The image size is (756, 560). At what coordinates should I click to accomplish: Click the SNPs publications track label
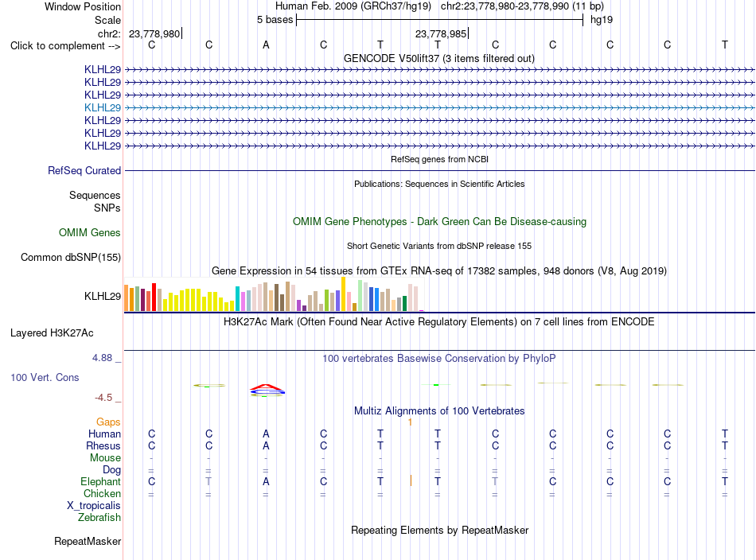[107, 208]
